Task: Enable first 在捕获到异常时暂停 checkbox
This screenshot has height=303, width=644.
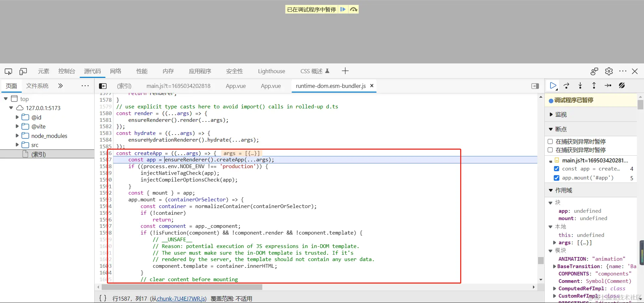Action: pyautogui.click(x=550, y=141)
